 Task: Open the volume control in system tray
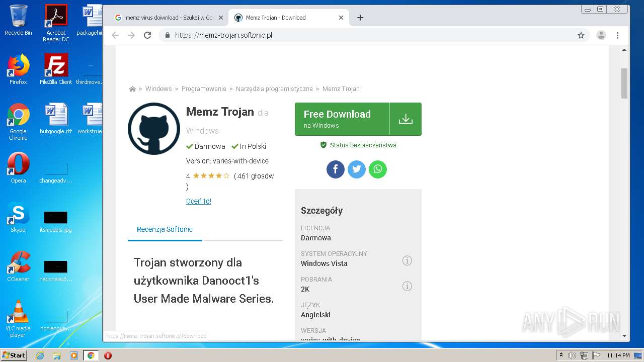(572, 355)
